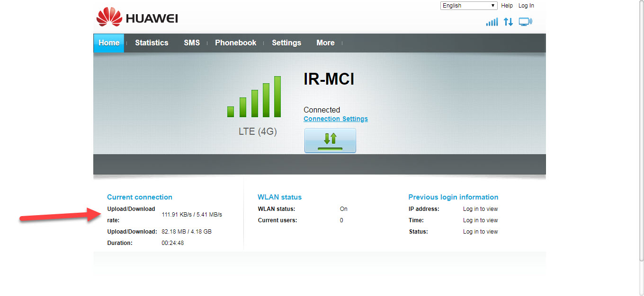Switch to the Statistics tab
This screenshot has width=644, height=296.
152,43
